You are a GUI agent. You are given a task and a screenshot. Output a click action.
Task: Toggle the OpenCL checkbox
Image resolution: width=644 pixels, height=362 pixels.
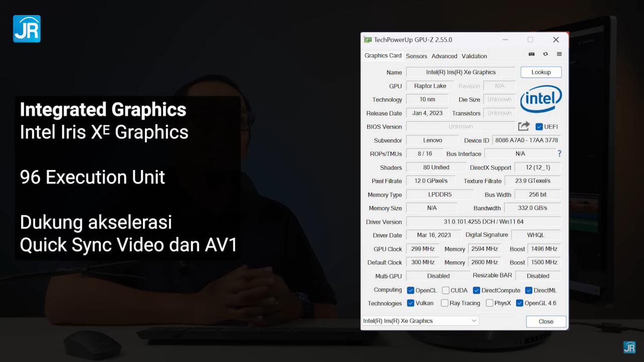pyautogui.click(x=411, y=290)
